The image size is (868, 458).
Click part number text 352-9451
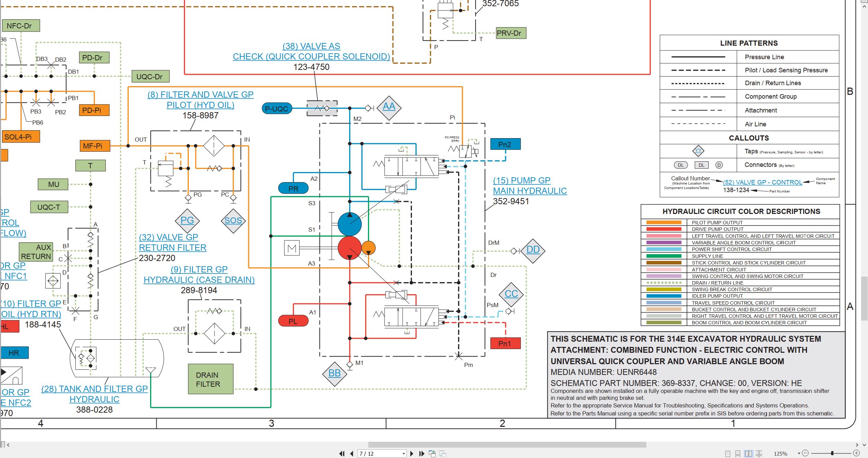(511, 201)
